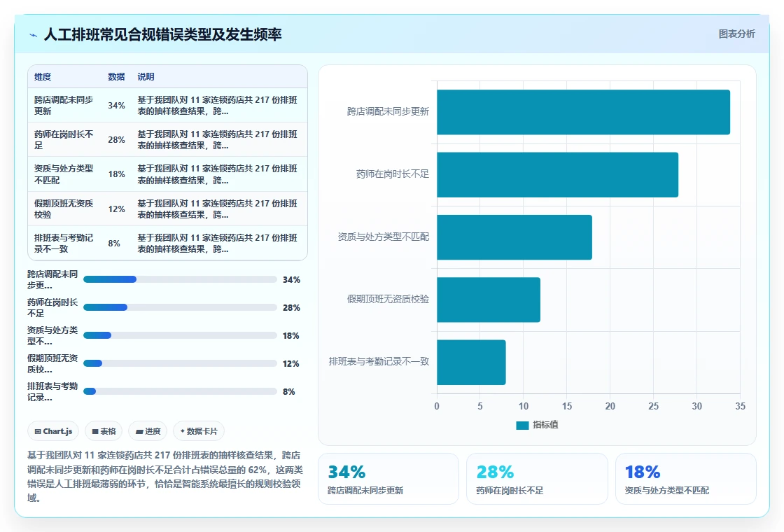Select table cell 跨店调配未同步更新
This screenshot has height=532, width=784.
(x=64, y=106)
